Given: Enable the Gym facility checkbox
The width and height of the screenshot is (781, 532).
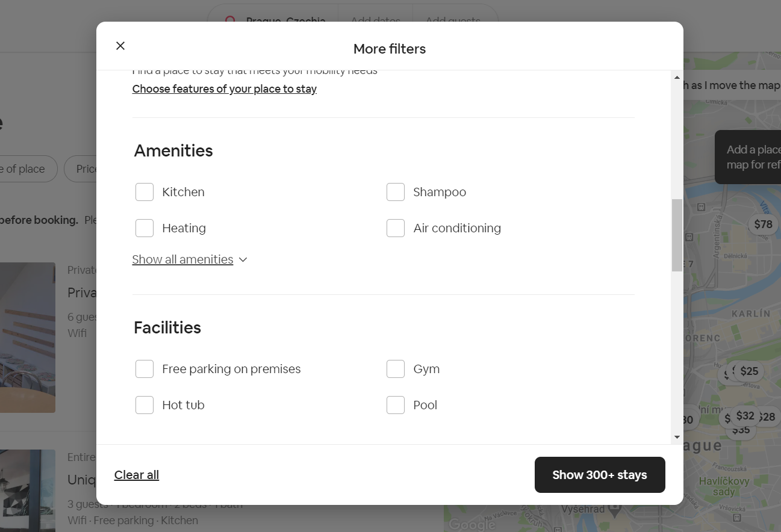Looking at the screenshot, I should coord(396,369).
